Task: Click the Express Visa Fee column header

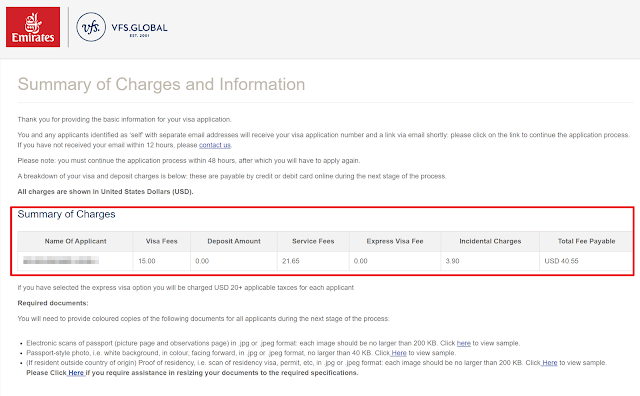Action: pos(395,241)
